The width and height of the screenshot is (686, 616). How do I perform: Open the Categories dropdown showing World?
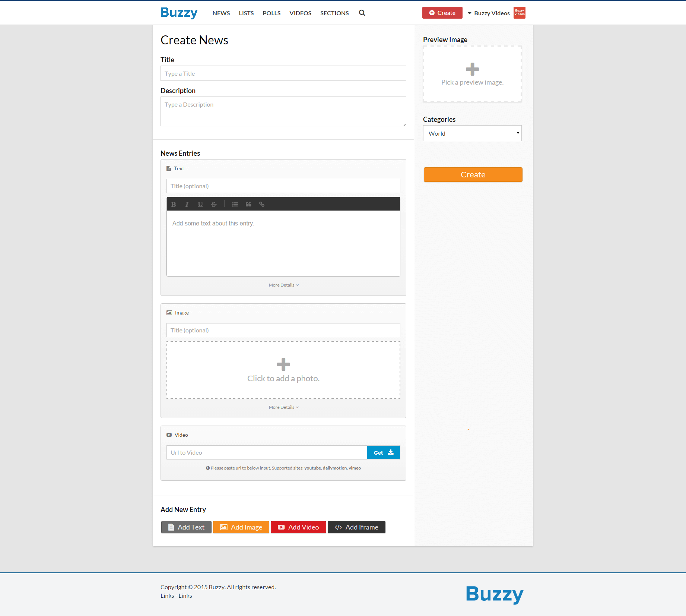tap(472, 133)
